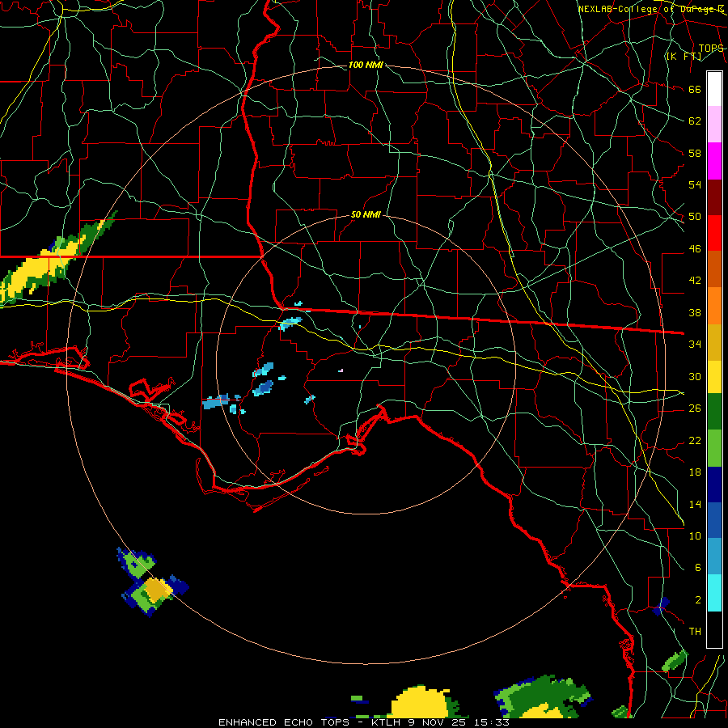This screenshot has width=728, height=728.
Task: Click the gold-topped echo cell over the Gulf
Action: [x=157, y=590]
